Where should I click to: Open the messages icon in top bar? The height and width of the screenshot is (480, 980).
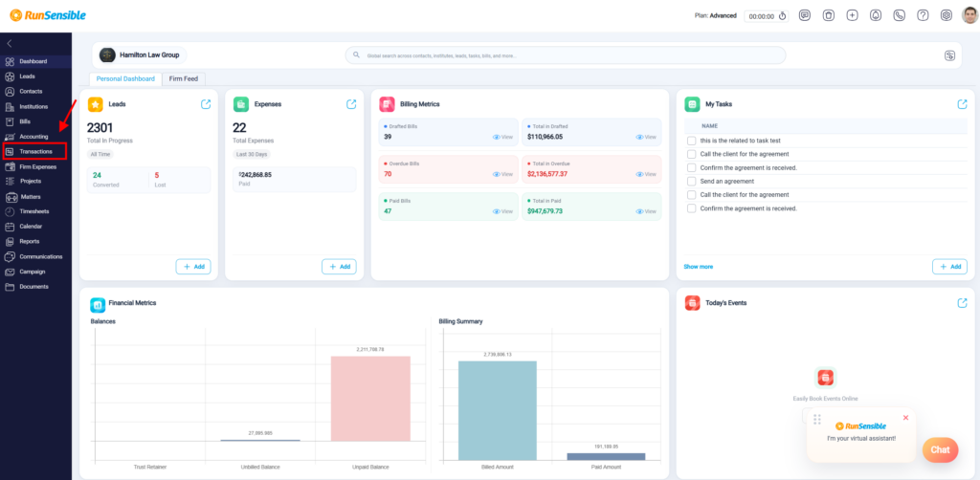[805, 15]
